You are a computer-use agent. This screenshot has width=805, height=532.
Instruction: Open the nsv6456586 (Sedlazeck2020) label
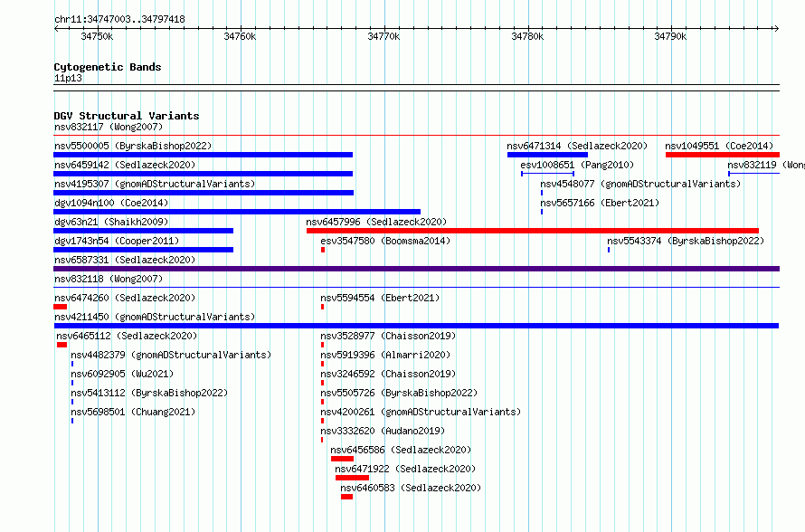pos(401,450)
